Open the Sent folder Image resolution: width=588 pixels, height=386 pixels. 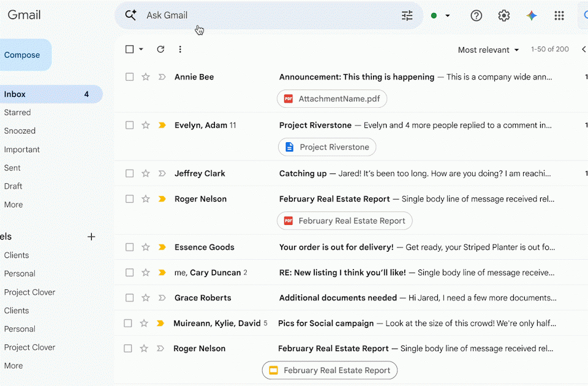point(12,168)
